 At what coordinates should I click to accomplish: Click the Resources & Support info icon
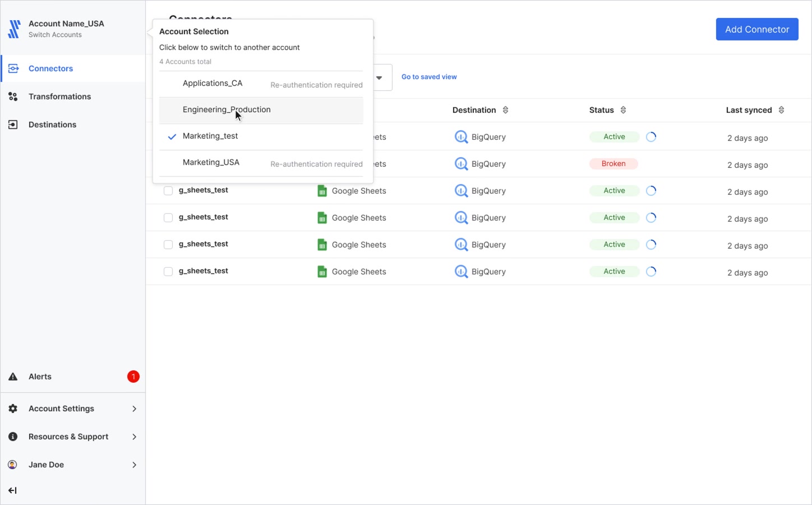tap(13, 437)
